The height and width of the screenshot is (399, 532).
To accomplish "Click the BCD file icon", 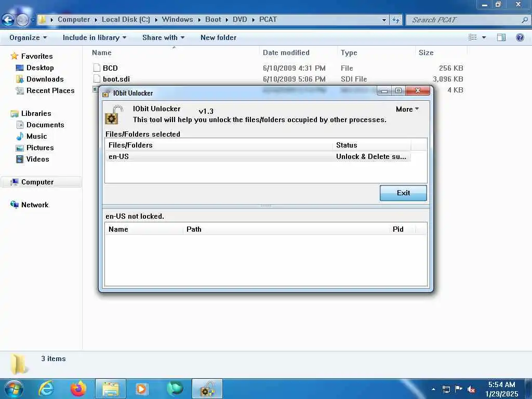I will (x=97, y=68).
